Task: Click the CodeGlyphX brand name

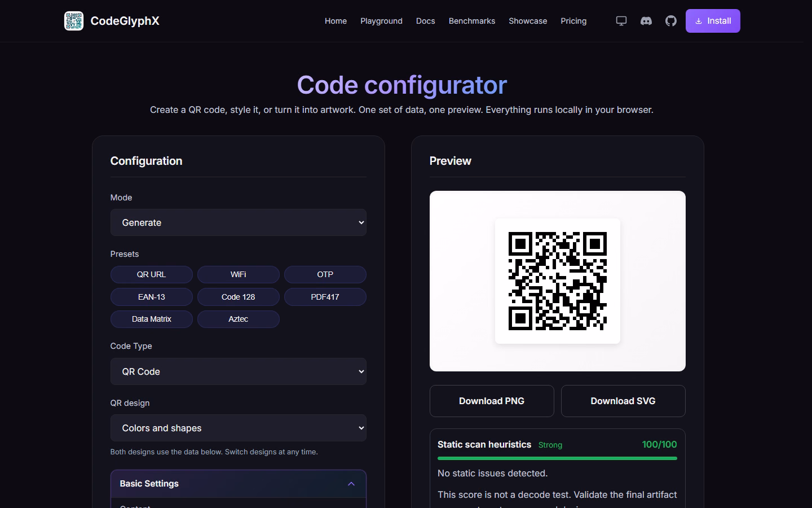Action: [125, 21]
